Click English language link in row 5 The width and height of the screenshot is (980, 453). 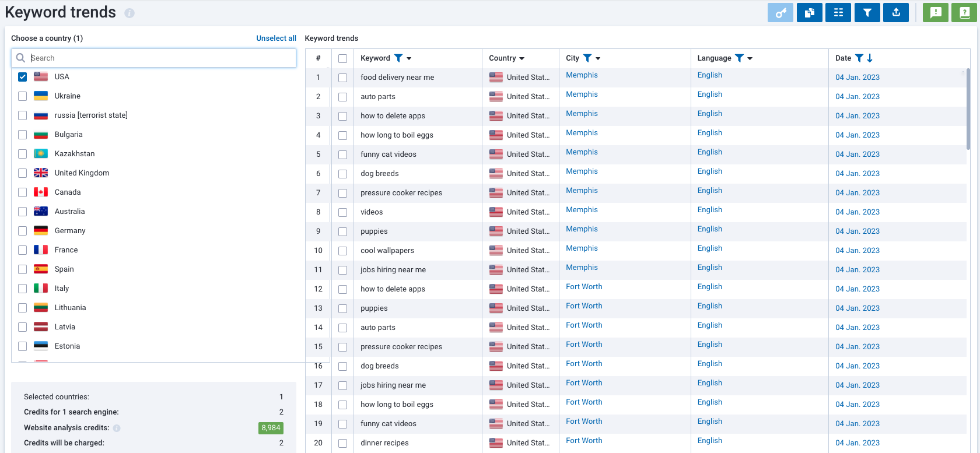tap(709, 152)
